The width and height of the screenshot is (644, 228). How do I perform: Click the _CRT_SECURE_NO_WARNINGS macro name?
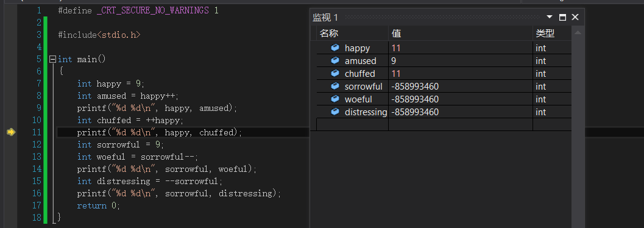tap(153, 11)
